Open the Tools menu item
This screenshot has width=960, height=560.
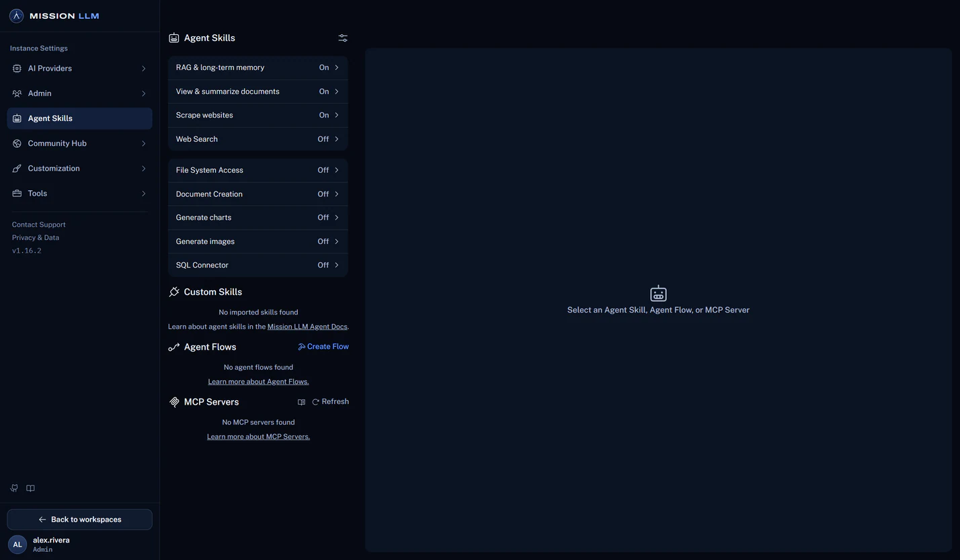click(79, 194)
